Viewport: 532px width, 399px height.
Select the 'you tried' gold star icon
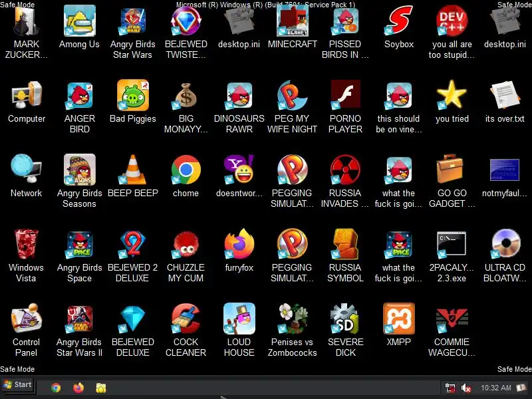pyautogui.click(x=452, y=95)
